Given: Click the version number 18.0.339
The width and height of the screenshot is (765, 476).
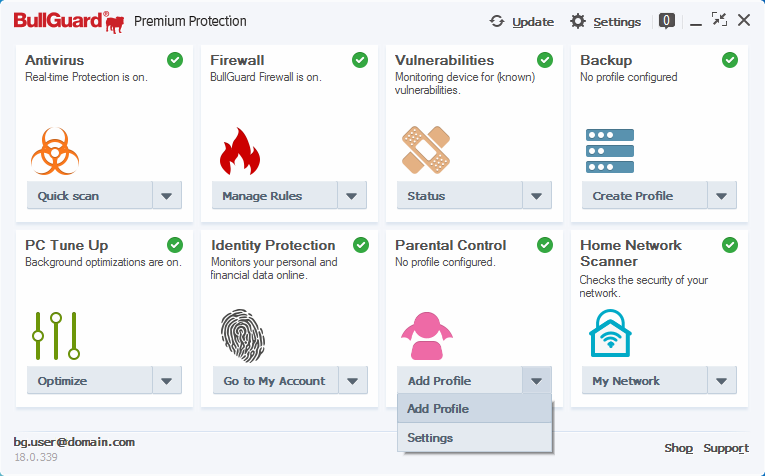Looking at the screenshot, I should pyautogui.click(x=36, y=457).
